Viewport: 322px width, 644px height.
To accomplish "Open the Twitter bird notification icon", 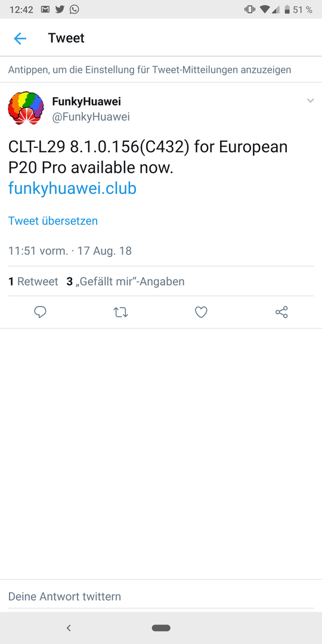I will 60,10.
